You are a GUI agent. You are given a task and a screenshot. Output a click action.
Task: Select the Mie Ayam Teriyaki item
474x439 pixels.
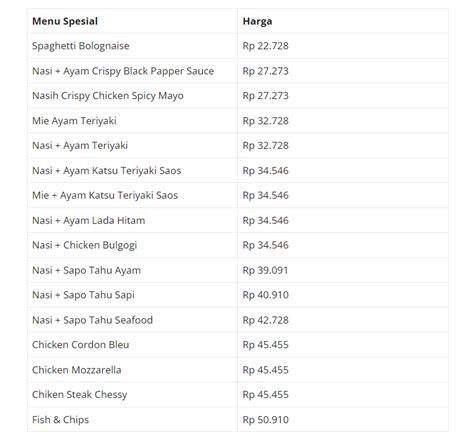74,121
